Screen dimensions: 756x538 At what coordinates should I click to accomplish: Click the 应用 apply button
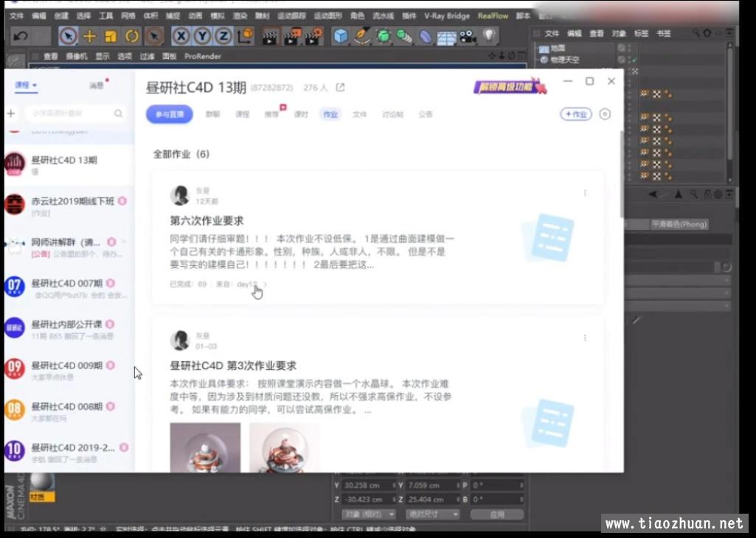[x=497, y=514]
